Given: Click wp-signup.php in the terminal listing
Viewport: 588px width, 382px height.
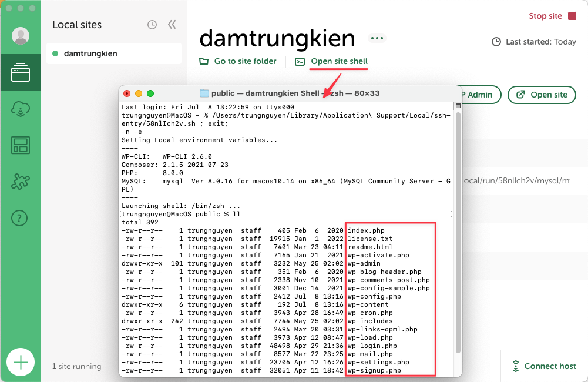Looking at the screenshot, I should [374, 371].
